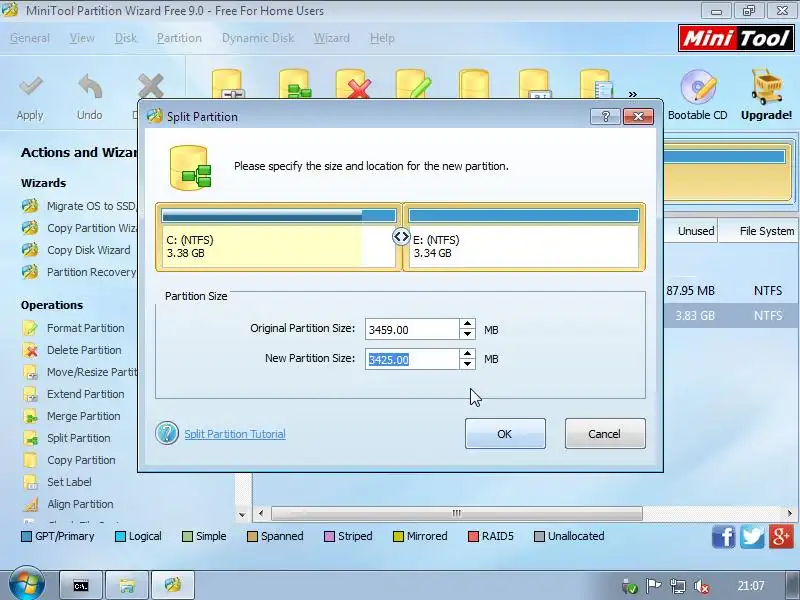Image resolution: width=800 pixels, height=600 pixels.
Task: Click the help question mark in dialog title
Action: coord(605,116)
